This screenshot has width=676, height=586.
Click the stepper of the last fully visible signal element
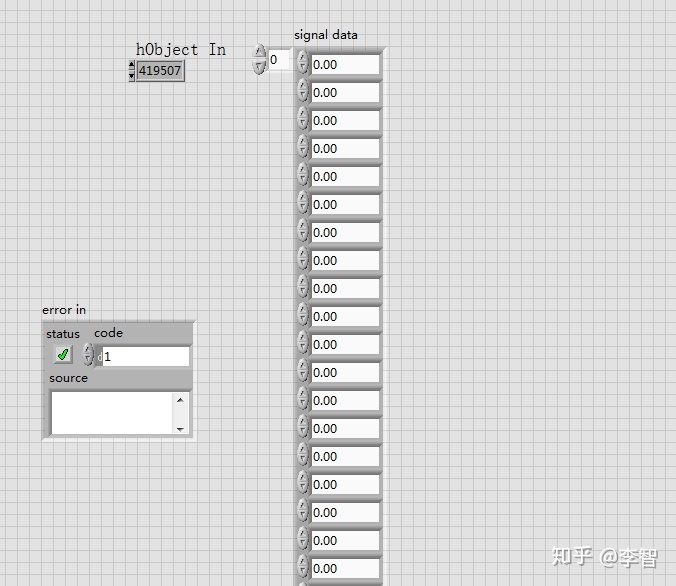tap(303, 567)
